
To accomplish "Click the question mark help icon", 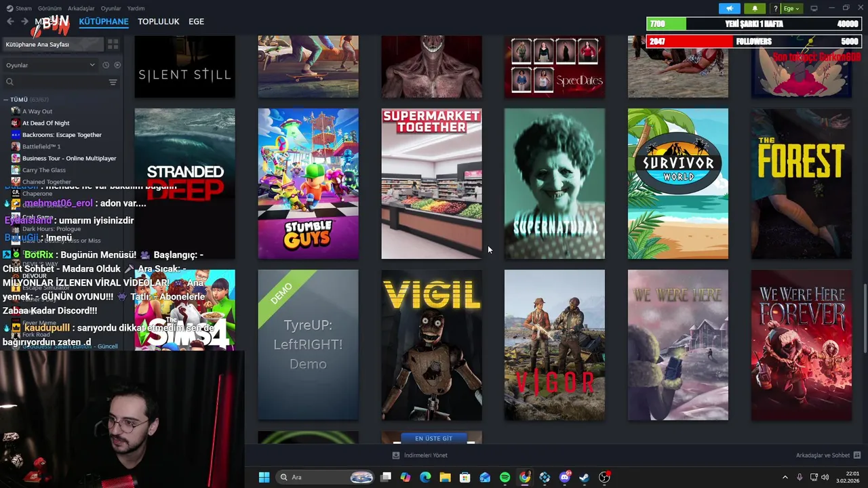I will pos(775,9).
